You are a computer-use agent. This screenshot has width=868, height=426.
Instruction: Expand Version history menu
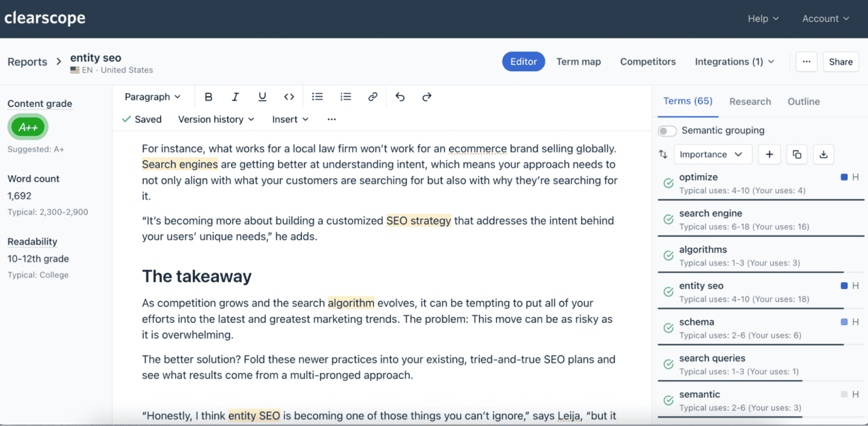[x=216, y=119]
